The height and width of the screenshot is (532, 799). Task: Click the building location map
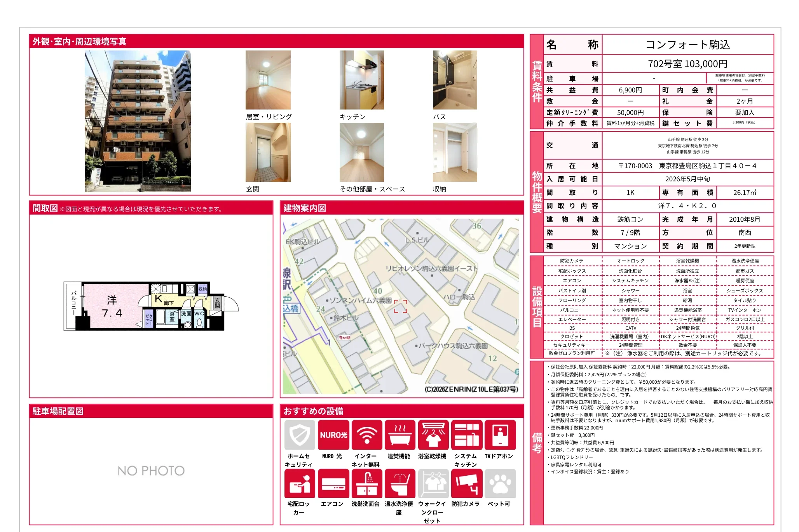pos(401,306)
